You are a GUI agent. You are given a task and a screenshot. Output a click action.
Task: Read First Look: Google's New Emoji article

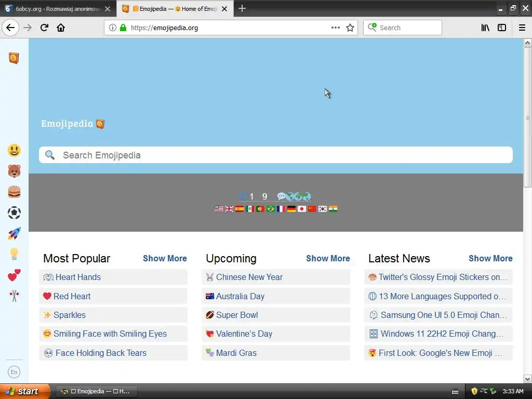click(438, 353)
